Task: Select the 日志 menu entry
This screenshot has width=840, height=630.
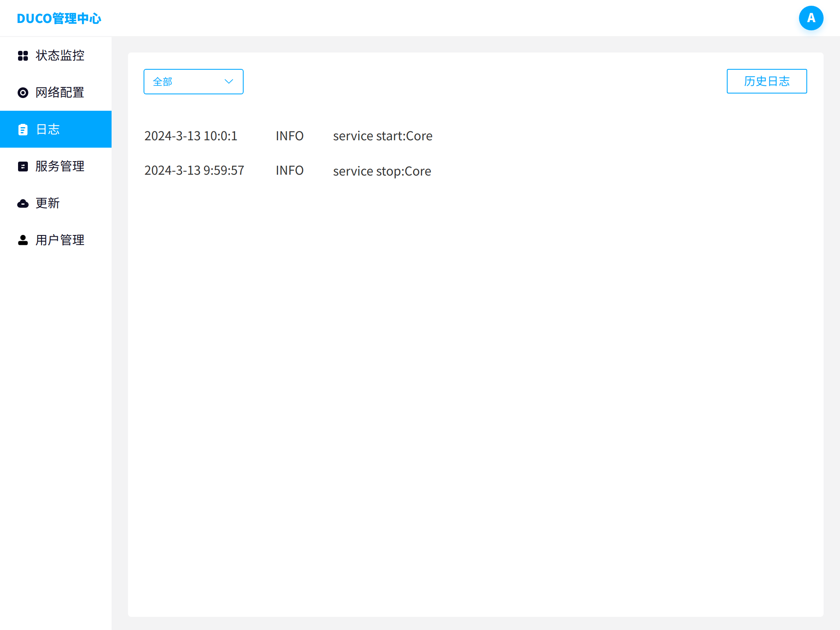Action: 48,129
